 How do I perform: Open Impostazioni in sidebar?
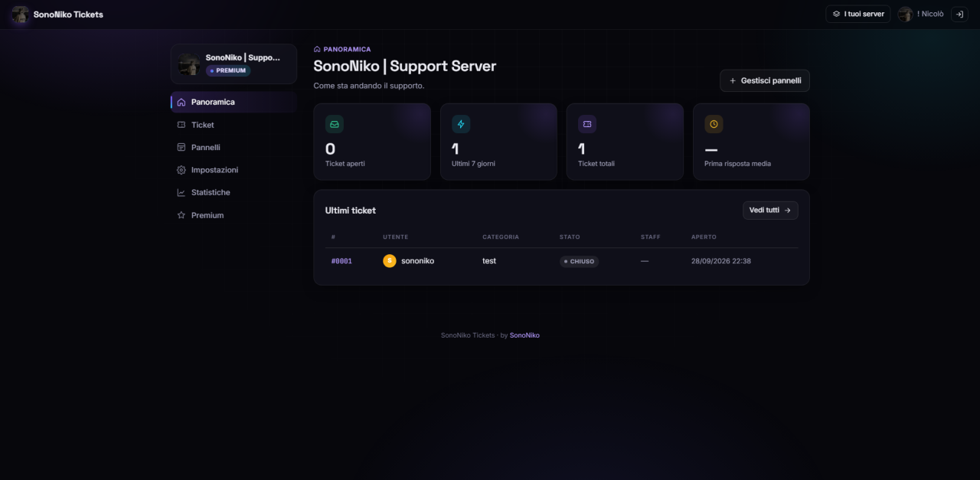coord(234,170)
